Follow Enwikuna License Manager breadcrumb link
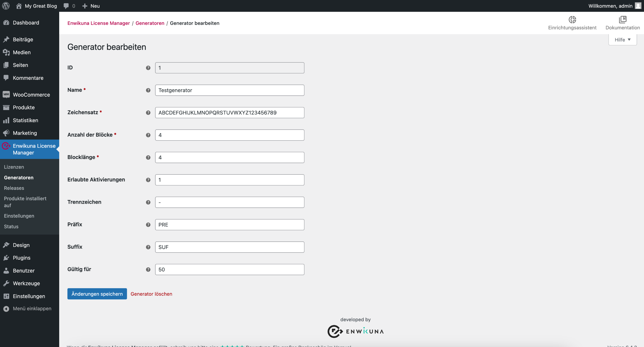 point(99,23)
